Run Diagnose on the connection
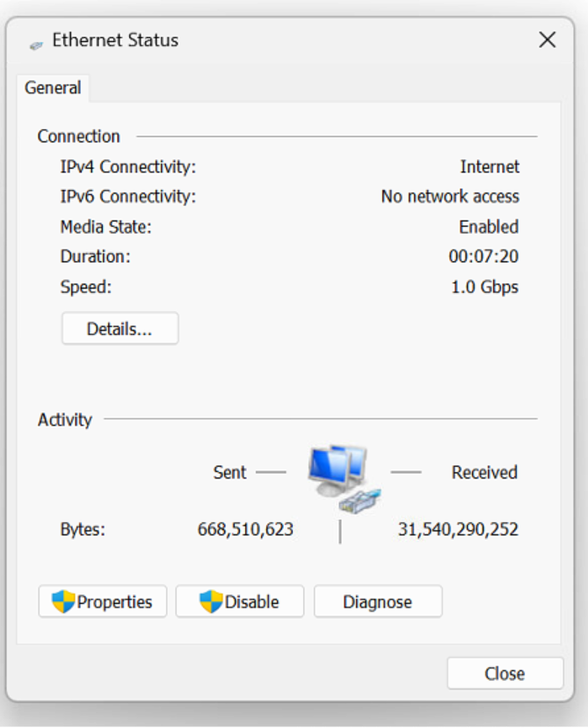 coord(378,601)
